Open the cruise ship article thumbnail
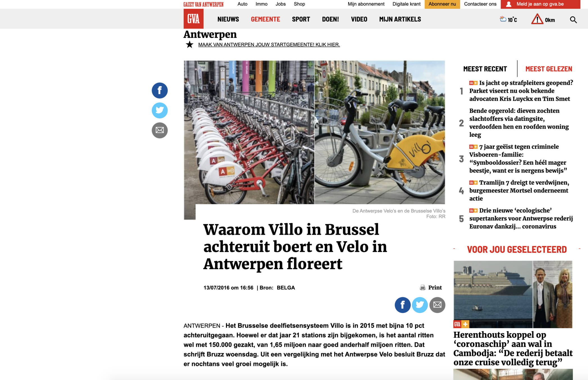The image size is (588, 380). [x=513, y=294]
